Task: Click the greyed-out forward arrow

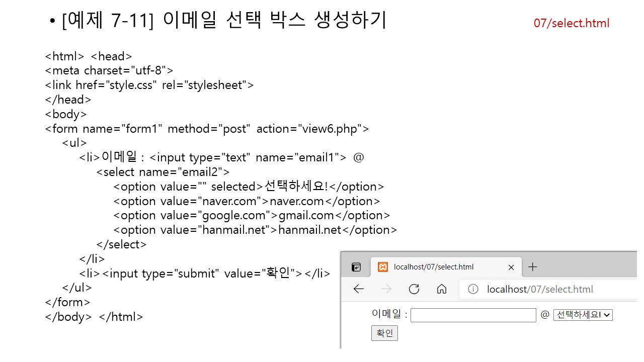Action: [386, 289]
